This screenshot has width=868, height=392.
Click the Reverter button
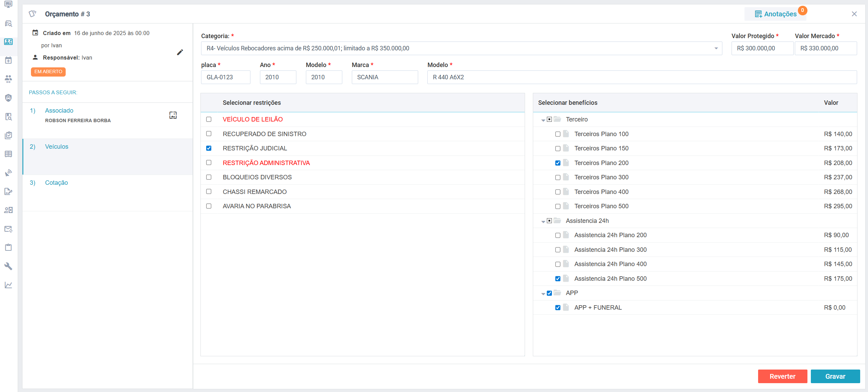782,376
